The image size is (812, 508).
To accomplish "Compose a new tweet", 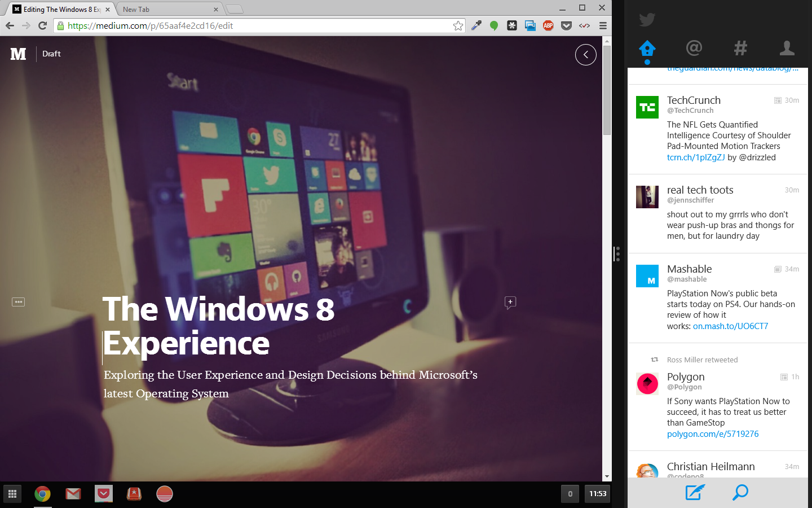I will point(695,492).
